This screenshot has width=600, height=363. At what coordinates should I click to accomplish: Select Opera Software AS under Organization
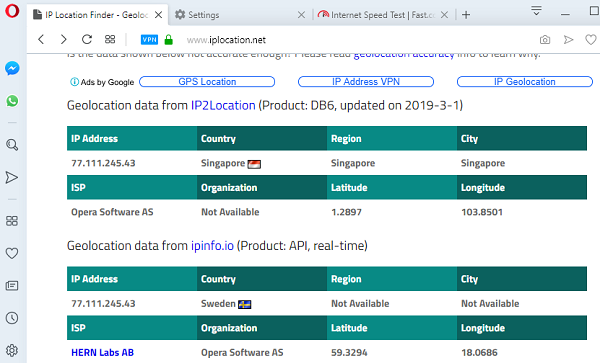tap(242, 352)
